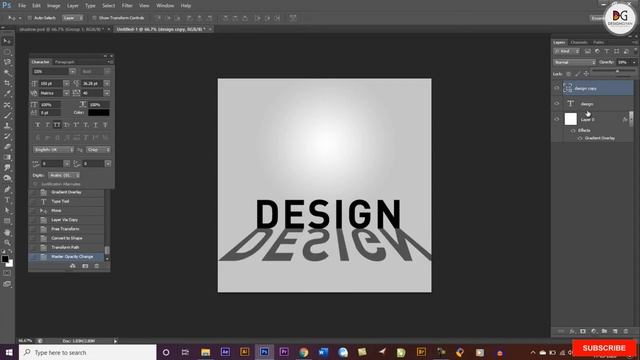This screenshot has width=640, height=360.
Task: Toggle Effects visibility under Layer 0
Action: pyautogui.click(x=573, y=131)
